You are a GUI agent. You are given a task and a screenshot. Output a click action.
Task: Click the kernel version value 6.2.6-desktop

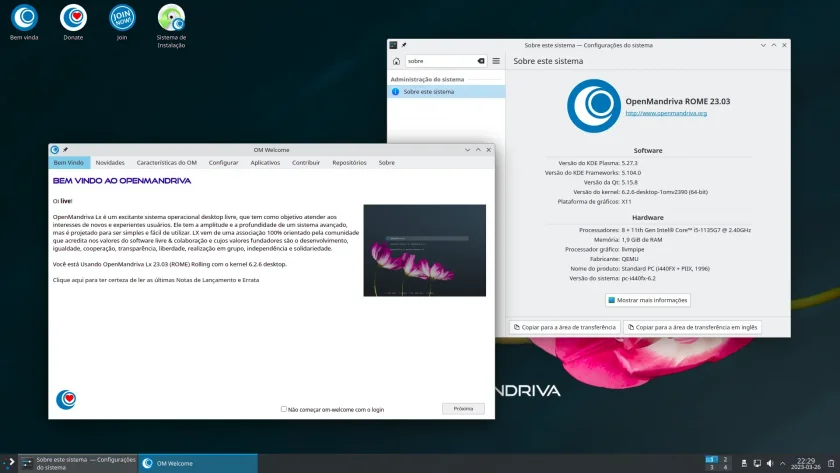[x=664, y=192]
